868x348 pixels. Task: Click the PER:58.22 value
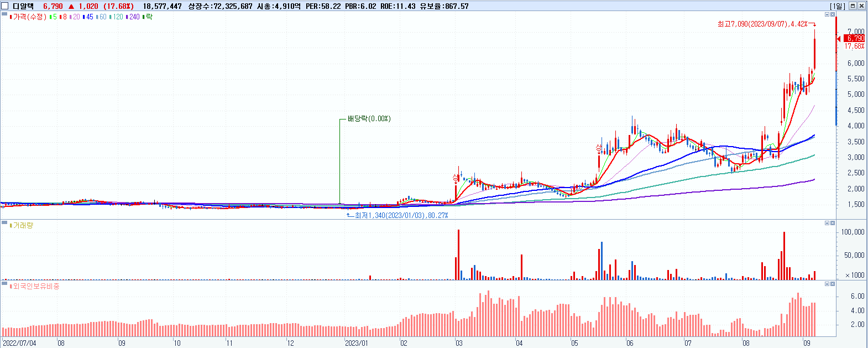[323, 6]
